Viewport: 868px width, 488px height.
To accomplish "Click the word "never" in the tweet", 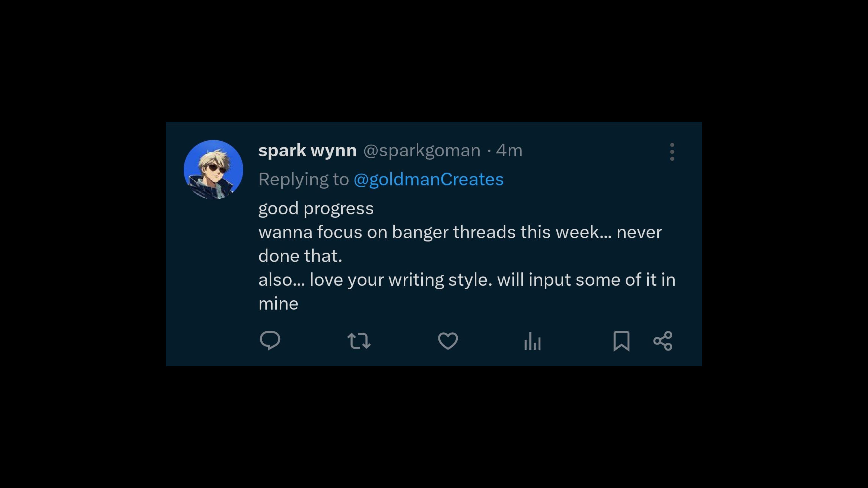I will (x=639, y=232).
